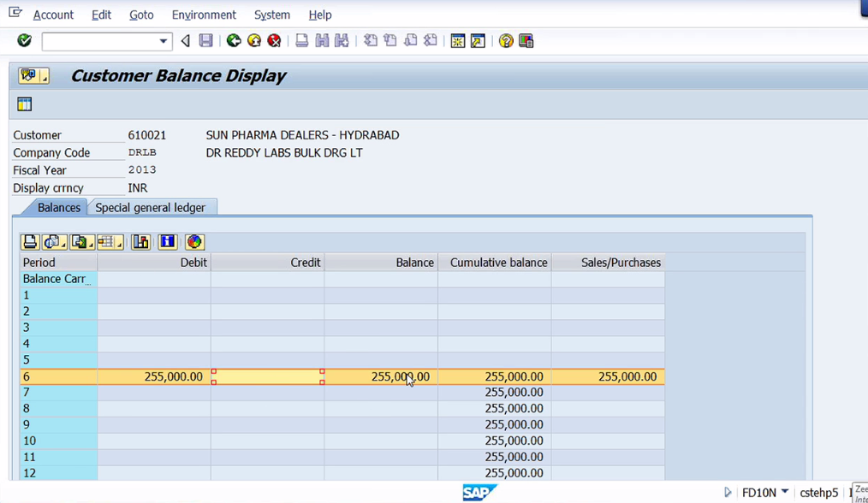Open Customize Local Layout icon
This screenshot has width=868, height=503.
pos(526,41)
